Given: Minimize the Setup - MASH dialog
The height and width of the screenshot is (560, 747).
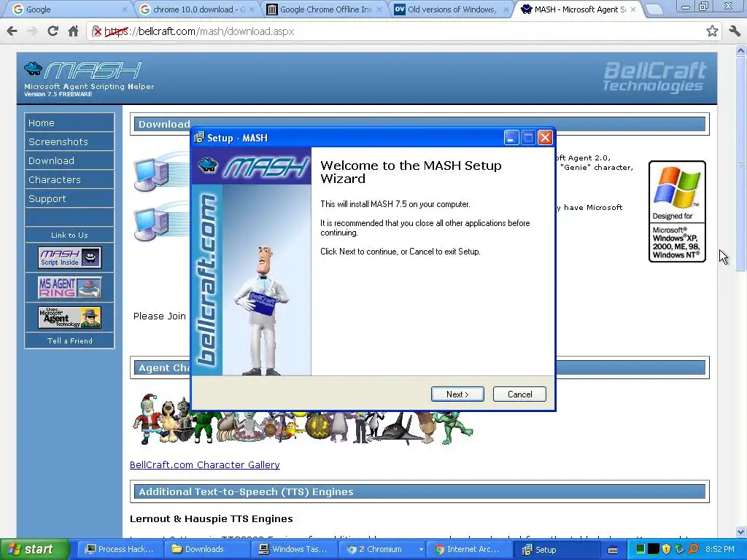Looking at the screenshot, I should (511, 138).
